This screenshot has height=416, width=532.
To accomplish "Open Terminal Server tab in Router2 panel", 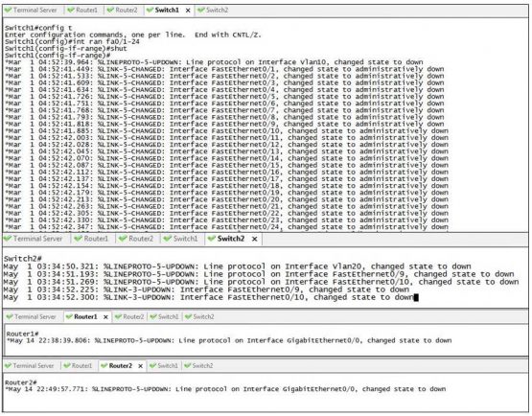I will (30, 366).
